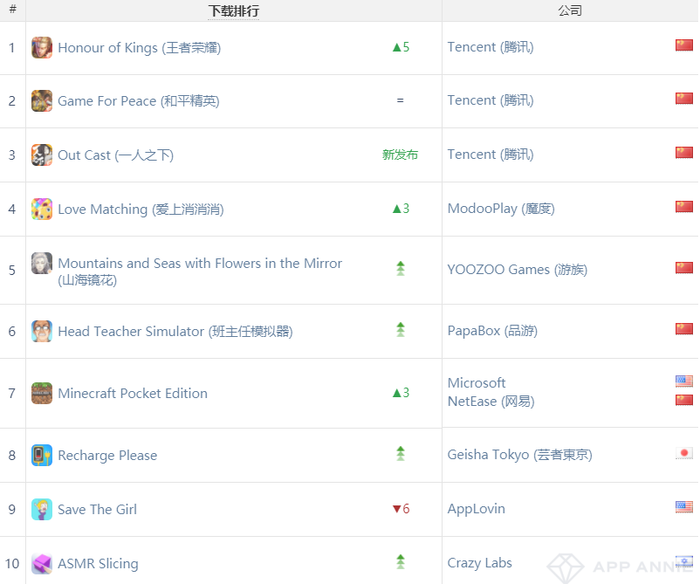Image resolution: width=700 pixels, height=584 pixels.
Task: Open AppLovin company link
Action: coord(476,509)
